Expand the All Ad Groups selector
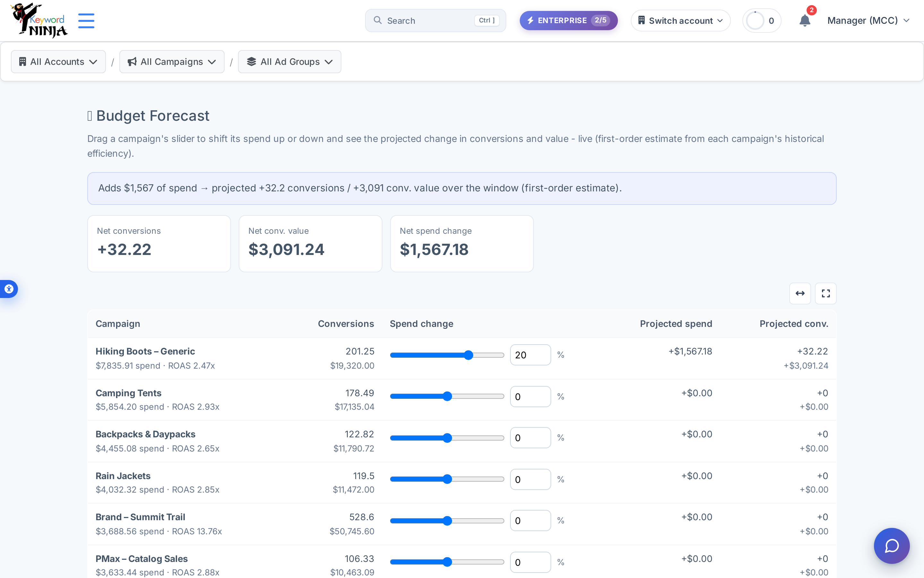This screenshot has width=924, height=578. coord(289,62)
